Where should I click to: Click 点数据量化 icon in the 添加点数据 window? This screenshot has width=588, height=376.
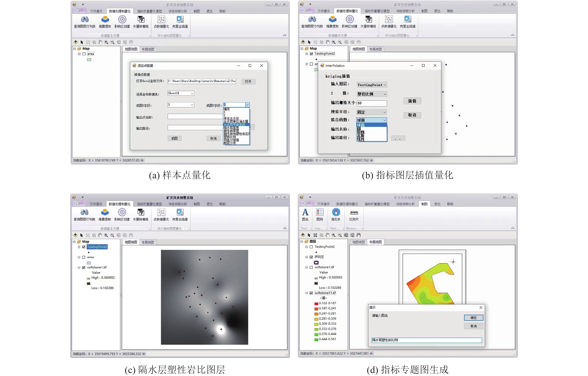(161, 20)
